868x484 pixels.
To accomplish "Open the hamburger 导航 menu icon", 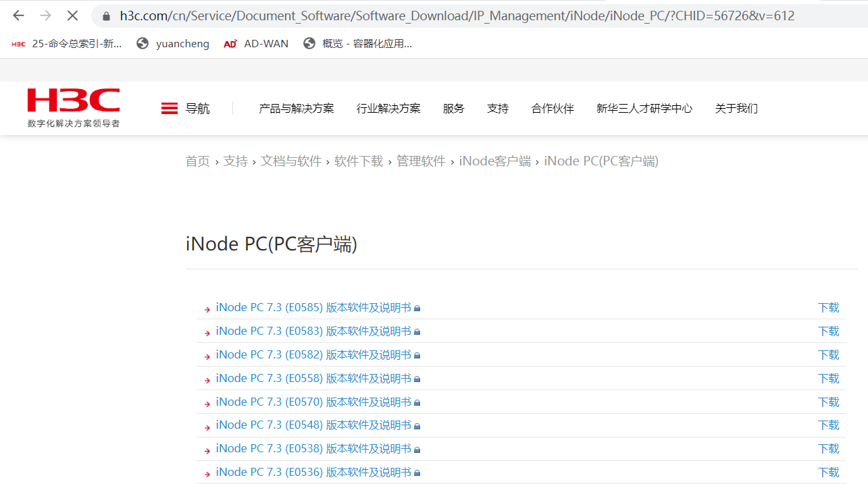I will tap(170, 108).
